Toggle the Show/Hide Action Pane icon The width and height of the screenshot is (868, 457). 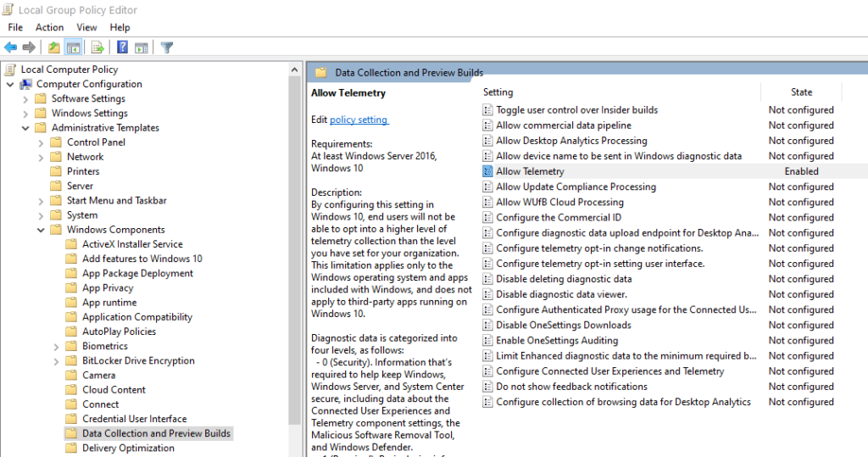point(142,47)
